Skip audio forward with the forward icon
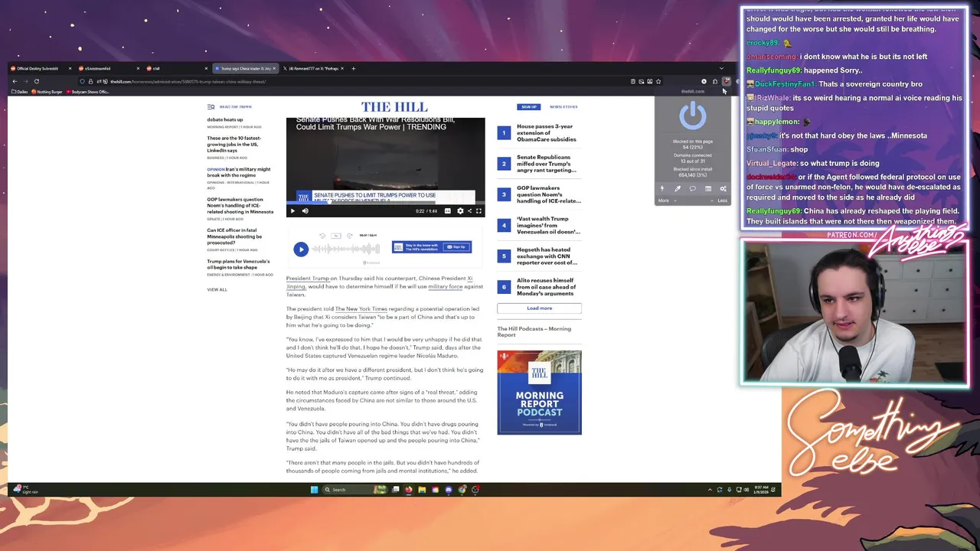The height and width of the screenshot is (551, 980). click(350, 236)
